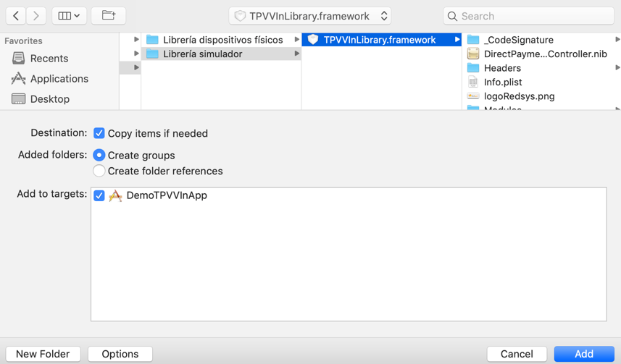This screenshot has width=621, height=364.
Task: Open Recents in the Favorites sidebar
Action: point(49,59)
